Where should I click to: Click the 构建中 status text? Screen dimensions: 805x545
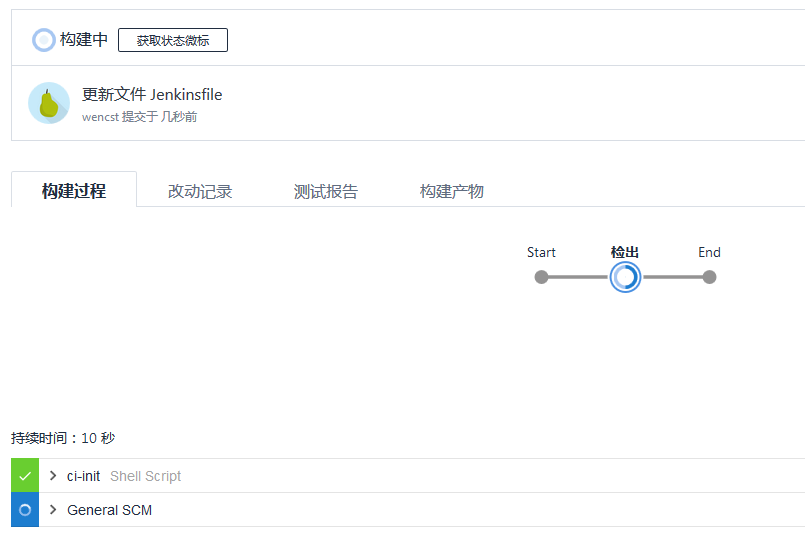pos(84,40)
